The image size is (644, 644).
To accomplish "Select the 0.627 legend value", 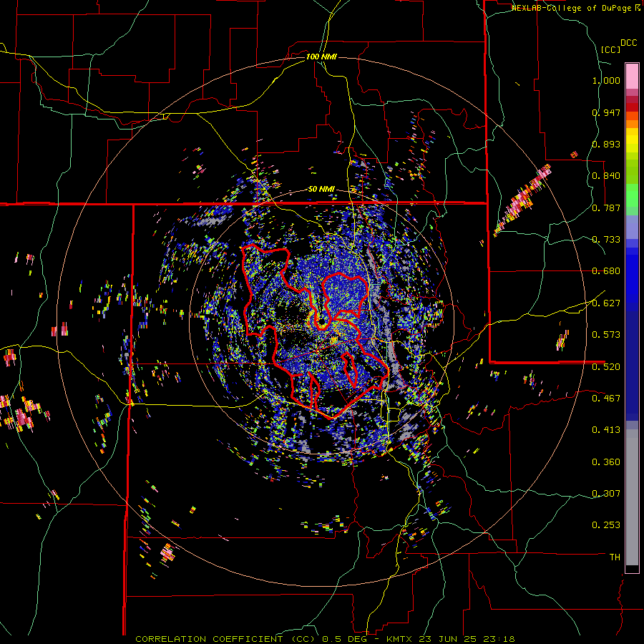I will pos(606,303).
